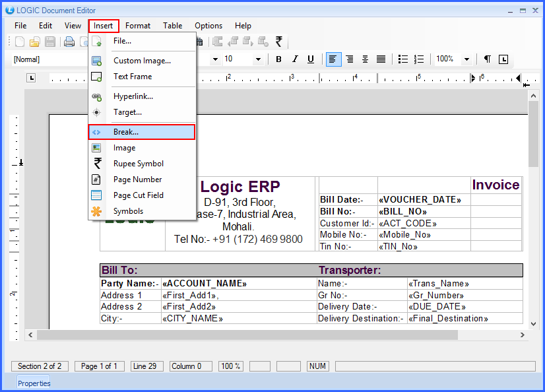Show paragraph formatting marks
545x392 pixels.
point(488,59)
